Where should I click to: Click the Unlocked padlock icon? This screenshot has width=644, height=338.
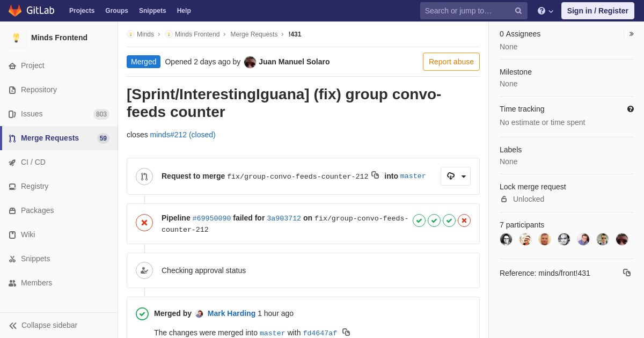pos(504,199)
